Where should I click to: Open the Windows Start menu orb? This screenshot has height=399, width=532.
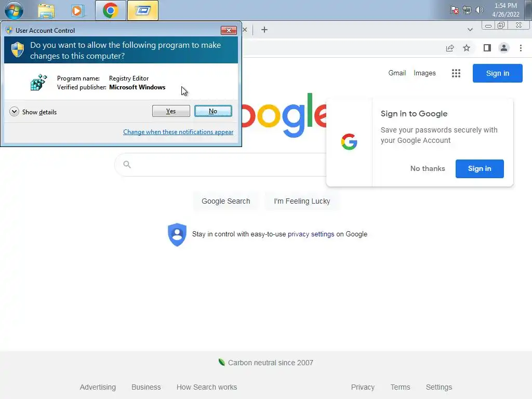coord(14,10)
